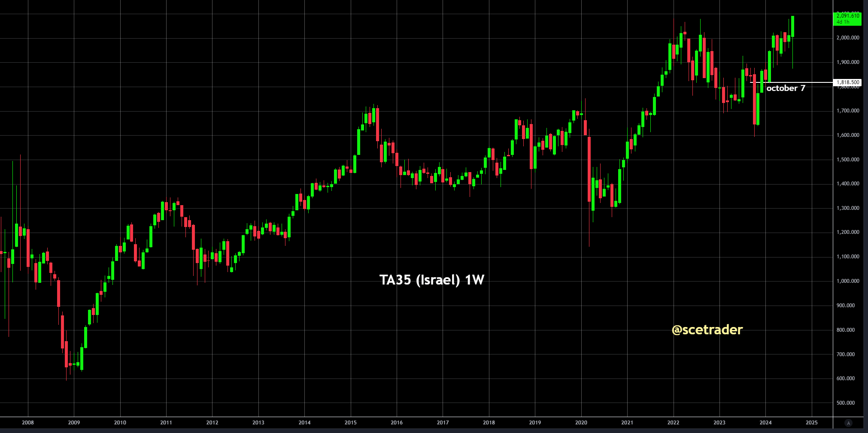
Task: Click the tall red October 2023 drop candle
Action: (756, 99)
